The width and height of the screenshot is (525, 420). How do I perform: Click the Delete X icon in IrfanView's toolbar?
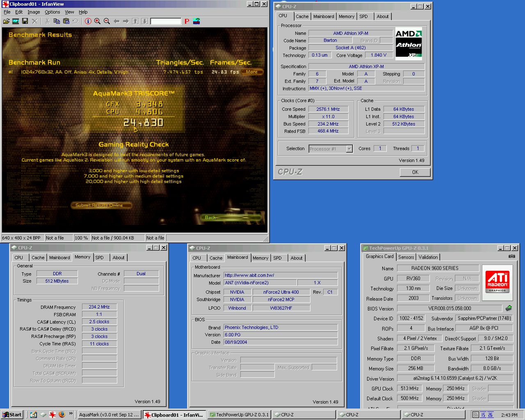point(35,21)
